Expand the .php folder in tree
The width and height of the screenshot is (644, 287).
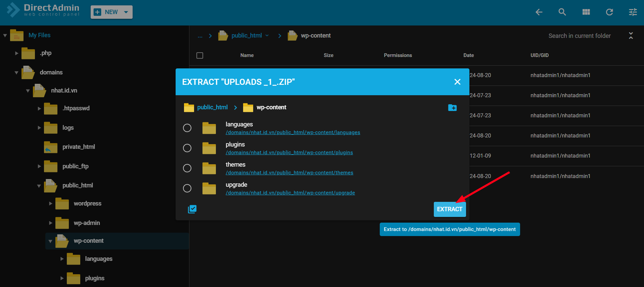click(16, 53)
